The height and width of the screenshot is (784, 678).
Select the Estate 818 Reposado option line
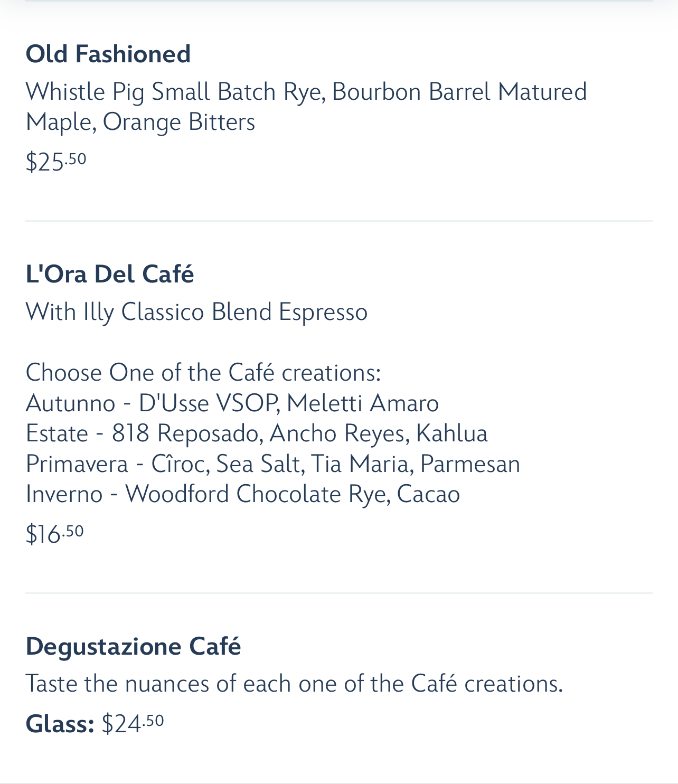tap(257, 433)
